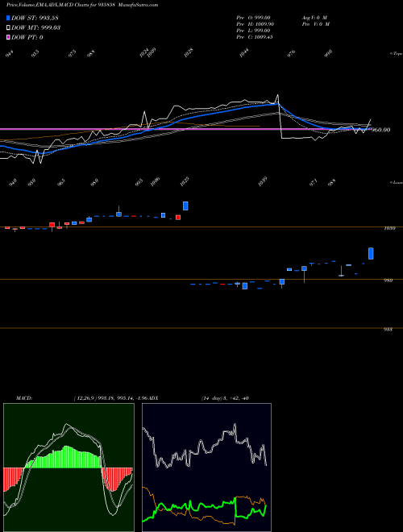Click the chart title mentioning MunafaSutra.com
The height and width of the screenshot is (532, 403).
point(82,5)
